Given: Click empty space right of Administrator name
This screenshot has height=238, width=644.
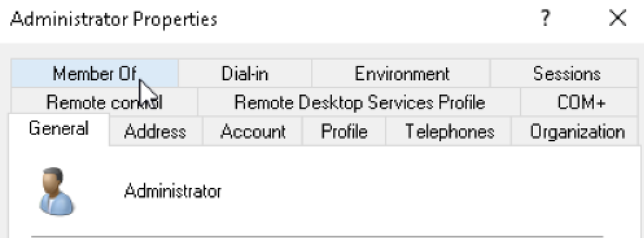Looking at the screenshot, I should [411, 191].
